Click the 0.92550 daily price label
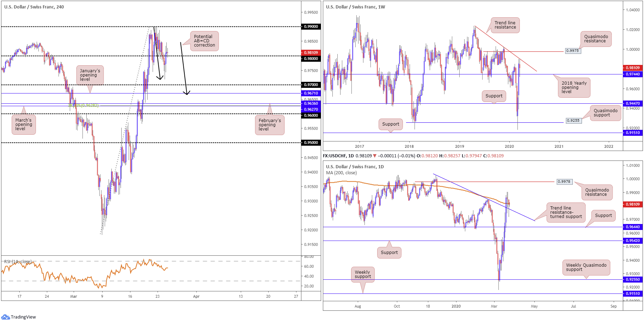Screen dimensions: 644x321 pos(632,279)
